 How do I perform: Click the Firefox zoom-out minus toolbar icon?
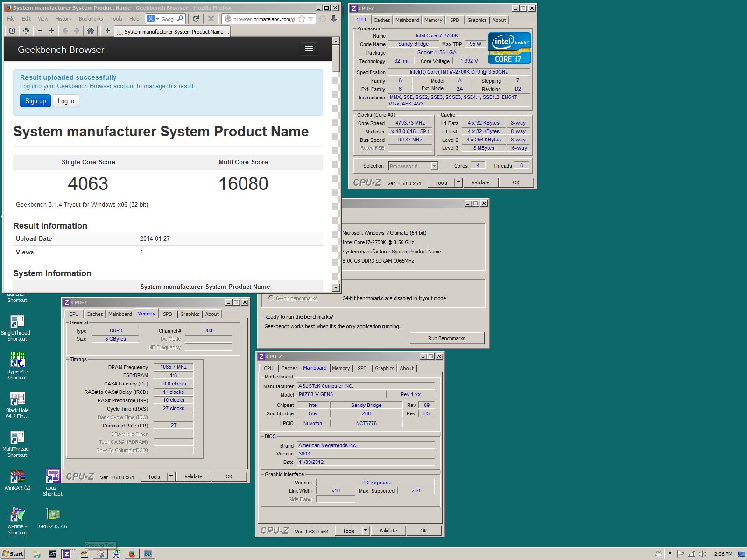[40, 31]
